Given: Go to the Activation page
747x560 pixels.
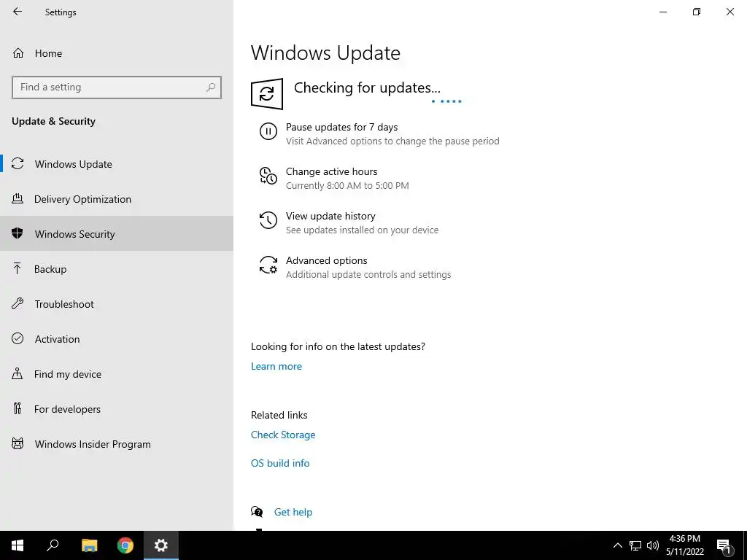Looking at the screenshot, I should [x=117, y=339].
